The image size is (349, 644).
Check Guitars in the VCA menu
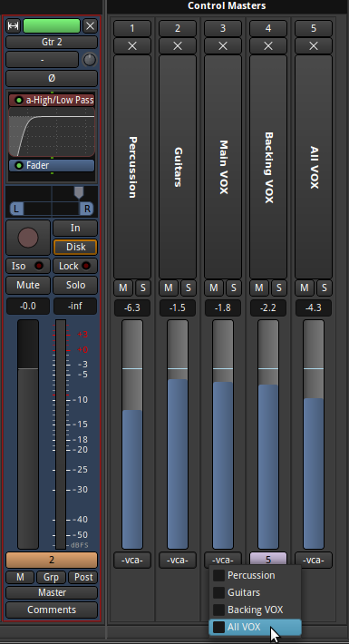tap(255, 592)
